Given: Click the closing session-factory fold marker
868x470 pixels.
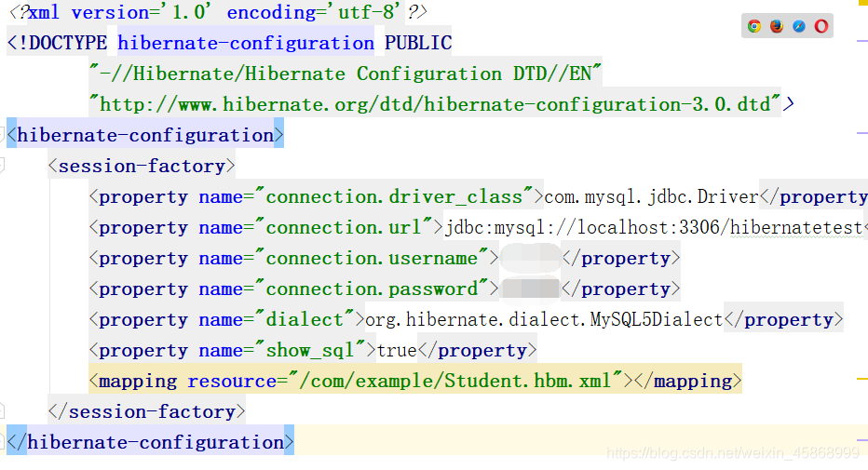Looking at the screenshot, I should point(2,410).
